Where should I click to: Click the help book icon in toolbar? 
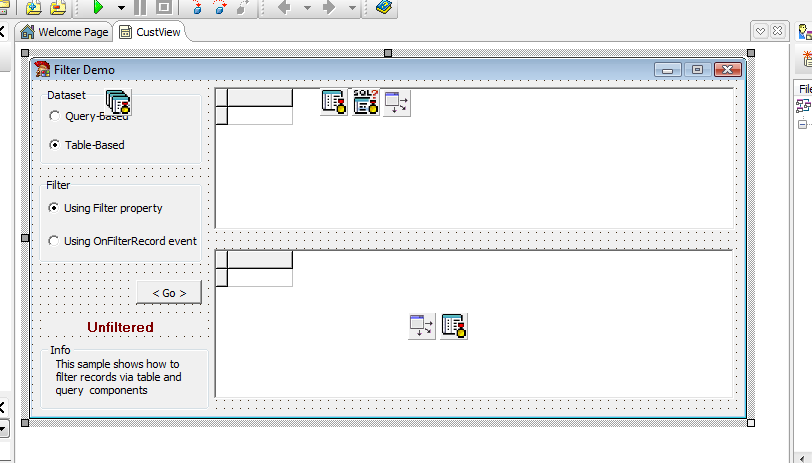(384, 7)
